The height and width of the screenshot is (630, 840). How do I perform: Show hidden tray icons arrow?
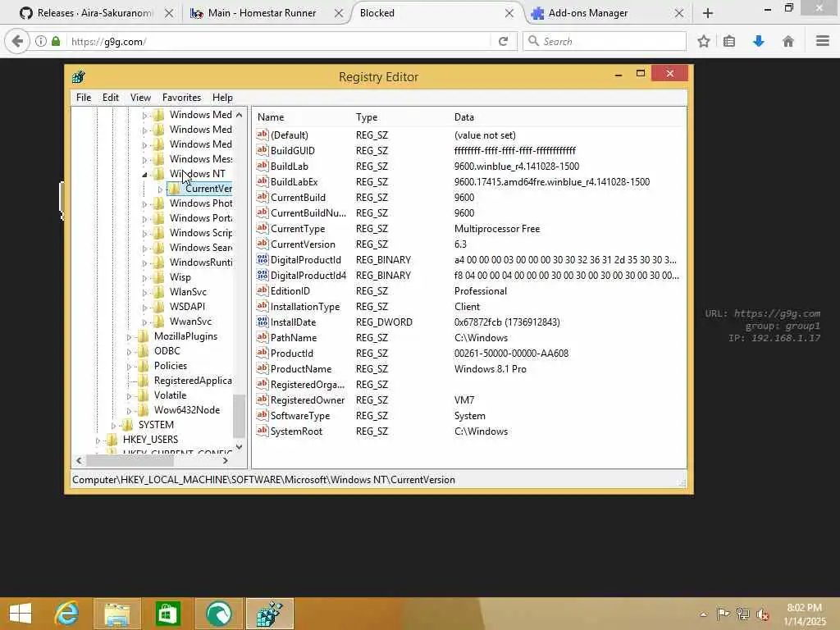tap(703, 614)
